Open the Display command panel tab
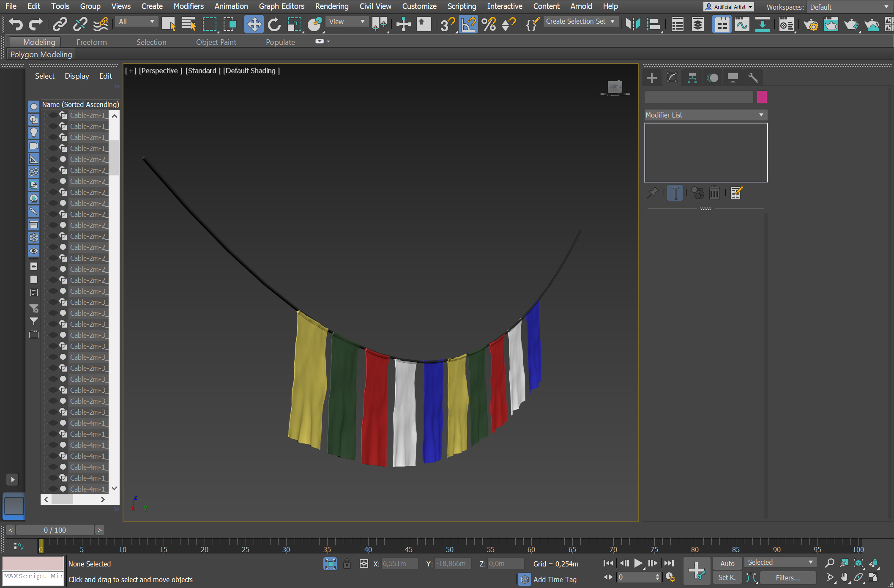This screenshot has height=588, width=894. pos(733,78)
